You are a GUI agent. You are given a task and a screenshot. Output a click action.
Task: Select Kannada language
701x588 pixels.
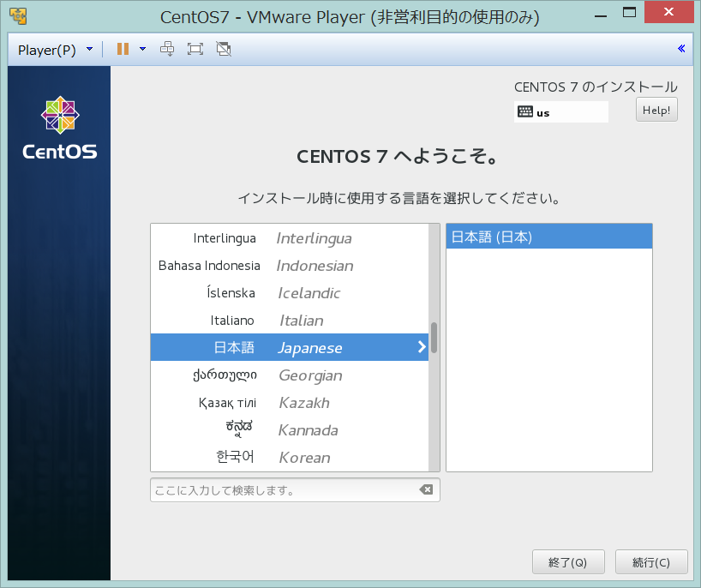[290, 429]
